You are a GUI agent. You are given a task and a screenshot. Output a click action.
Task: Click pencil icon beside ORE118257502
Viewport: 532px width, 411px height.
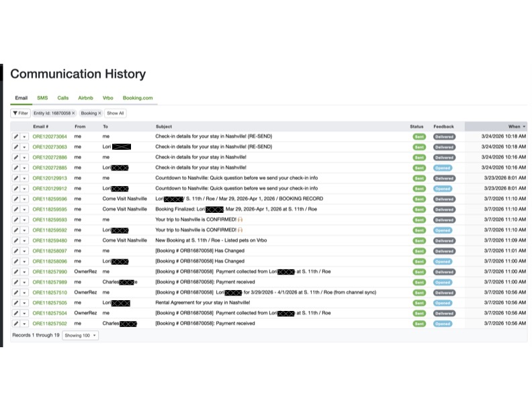[x=16, y=324]
